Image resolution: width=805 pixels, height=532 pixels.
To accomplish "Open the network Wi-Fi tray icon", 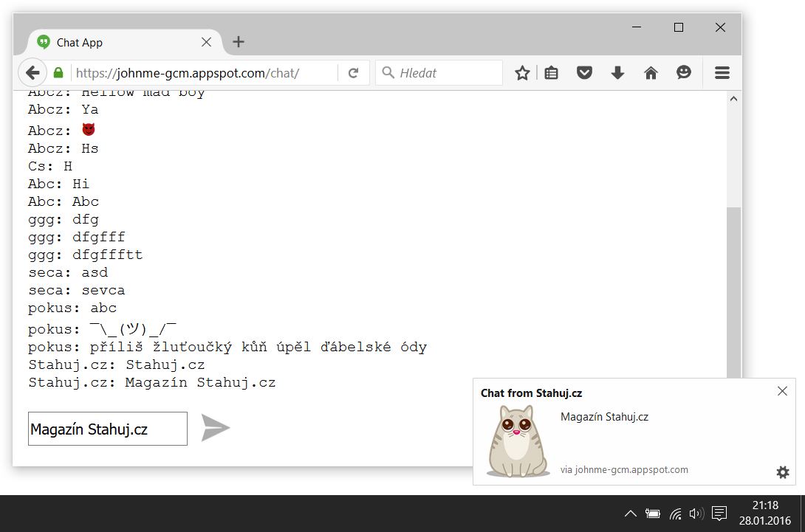I will (676, 514).
